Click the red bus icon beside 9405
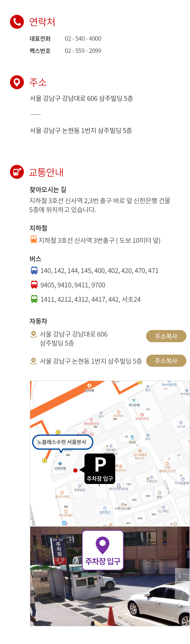This screenshot has height=644, width=190. (x=34, y=284)
